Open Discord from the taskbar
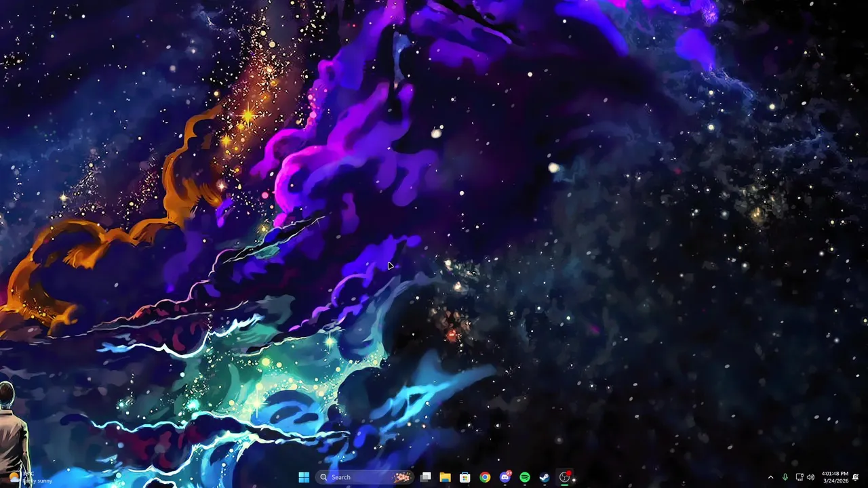Image resolution: width=868 pixels, height=488 pixels. (x=505, y=477)
